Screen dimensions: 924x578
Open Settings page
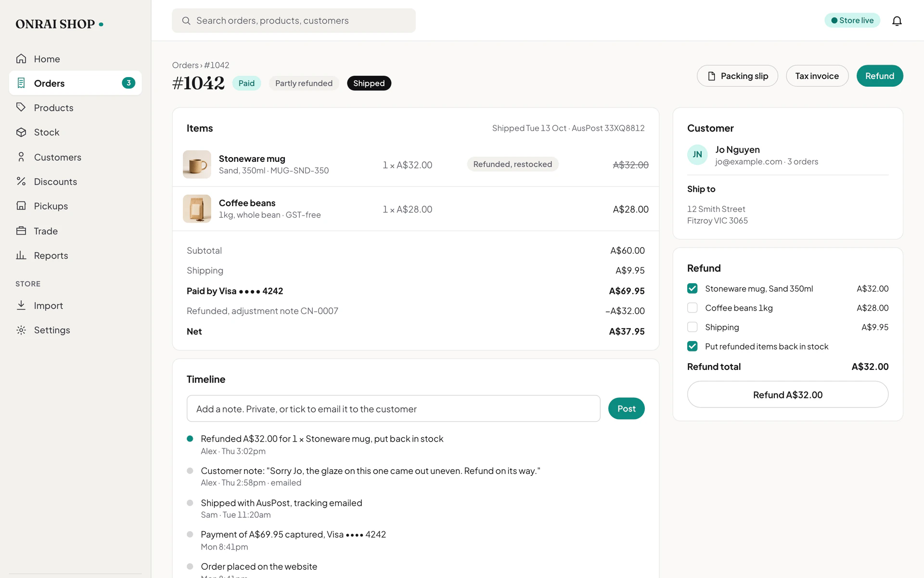76,330
